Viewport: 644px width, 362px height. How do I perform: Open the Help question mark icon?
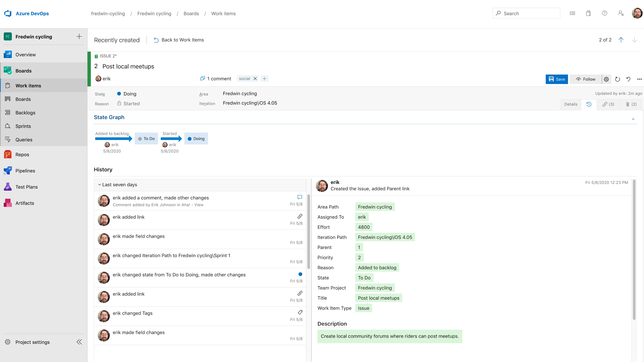604,13
